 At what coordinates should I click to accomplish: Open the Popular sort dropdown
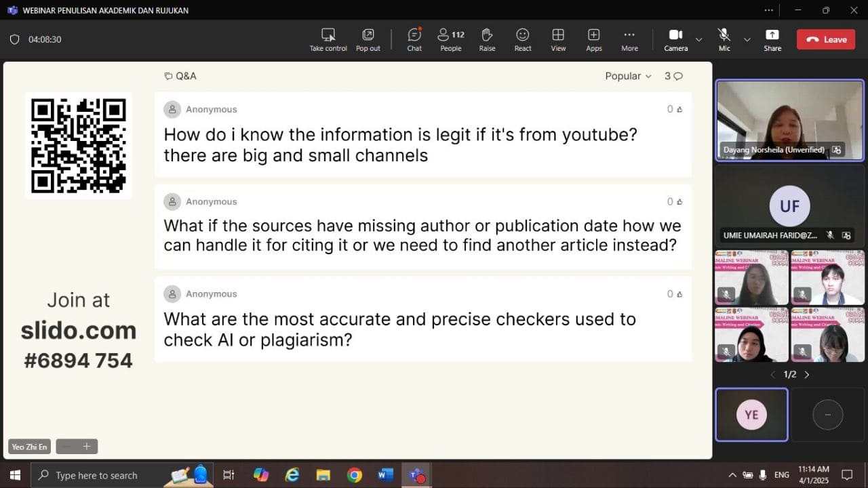628,76
